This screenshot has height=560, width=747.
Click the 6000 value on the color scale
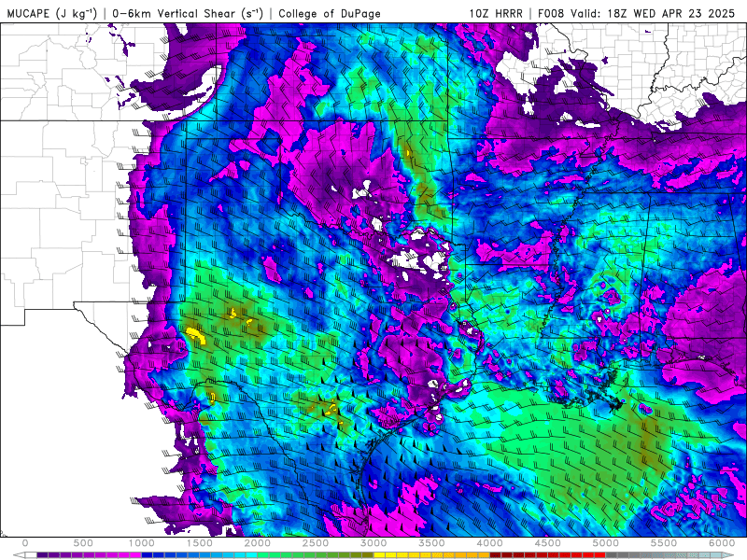(722, 543)
